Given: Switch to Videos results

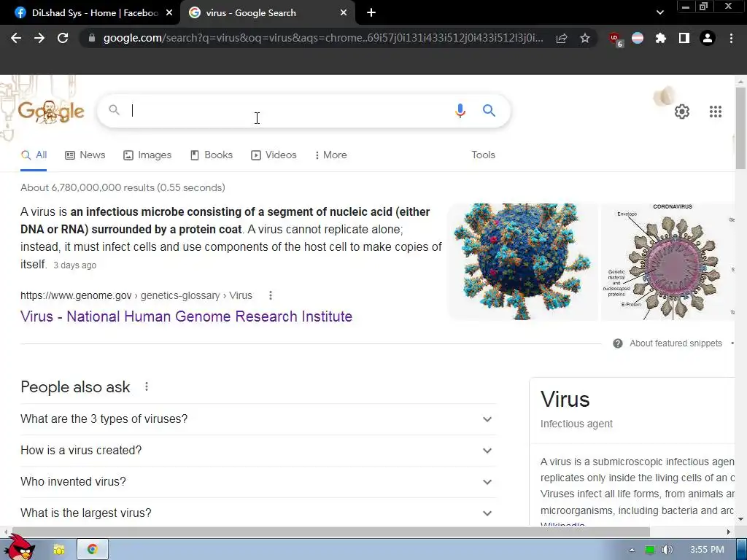Looking at the screenshot, I should [274, 155].
